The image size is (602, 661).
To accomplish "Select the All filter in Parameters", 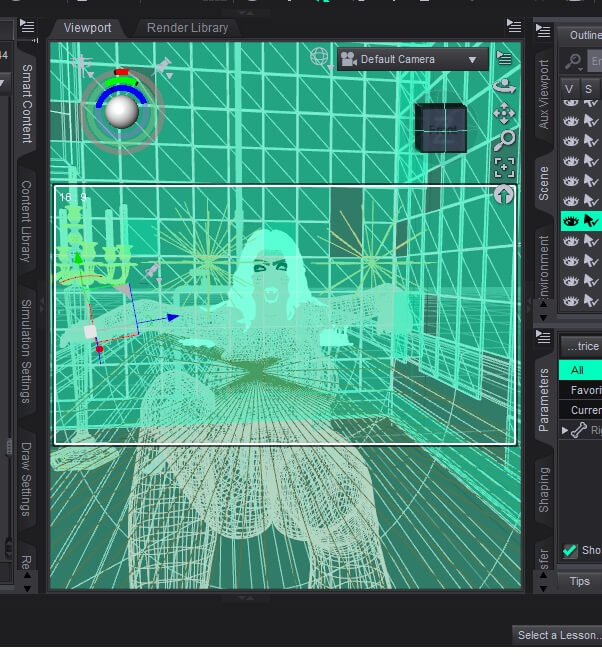I will click(x=581, y=370).
